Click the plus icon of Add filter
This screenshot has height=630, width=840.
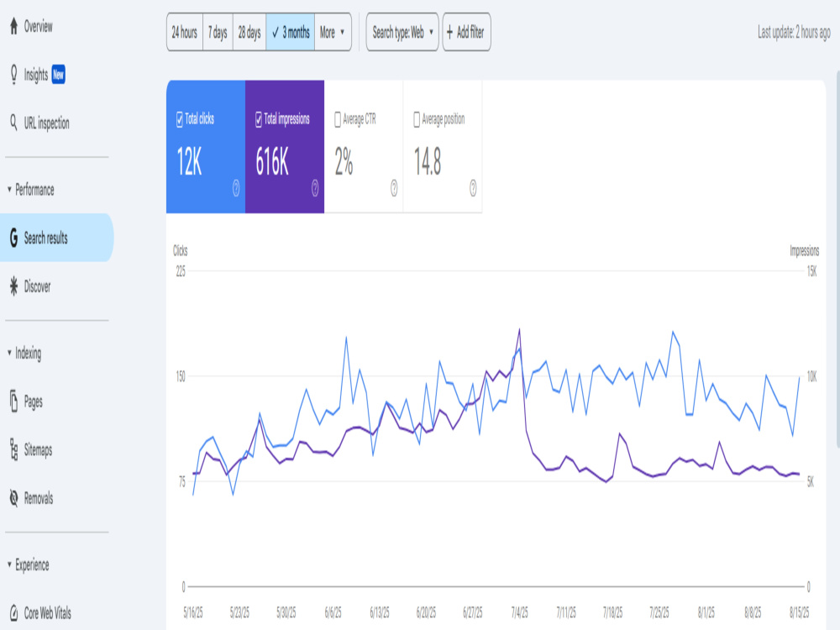450,32
